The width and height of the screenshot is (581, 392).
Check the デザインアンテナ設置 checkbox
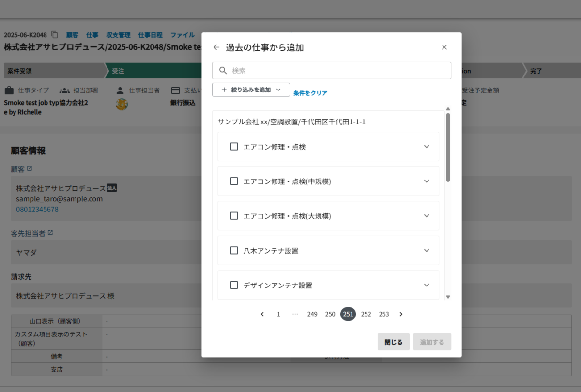pos(234,285)
